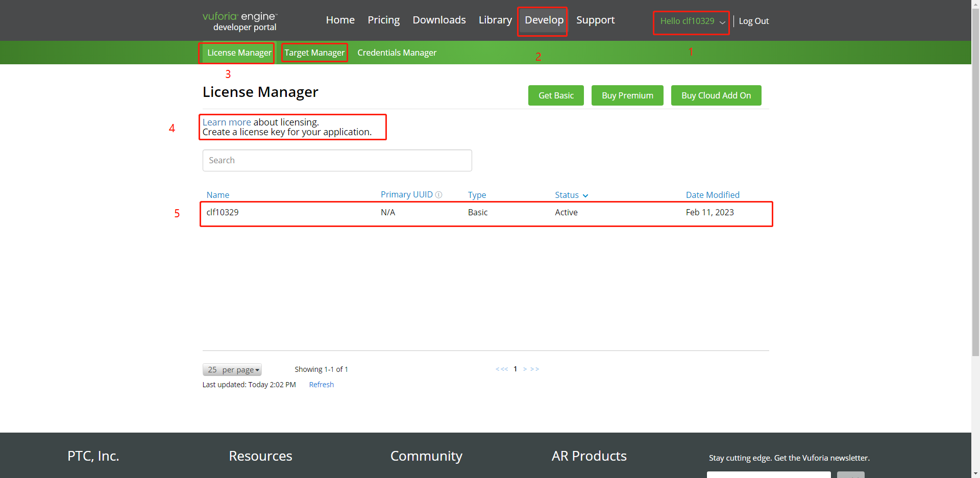
Task: Open the Support nav item
Action: (x=595, y=20)
